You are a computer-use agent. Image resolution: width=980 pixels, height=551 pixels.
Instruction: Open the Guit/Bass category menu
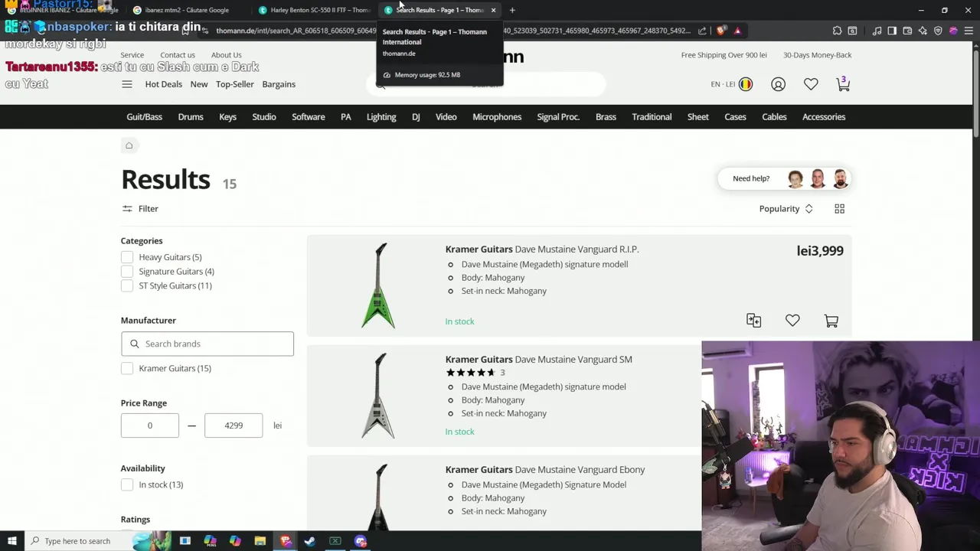coord(144,117)
